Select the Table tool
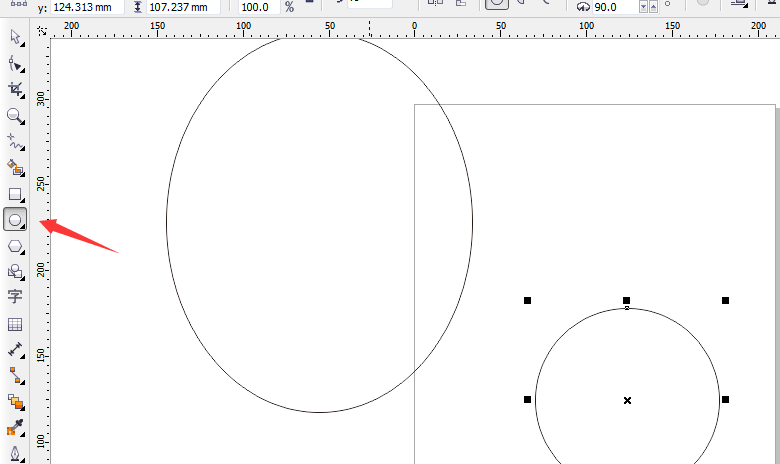Viewport: 780px width, 464px height. (x=15, y=324)
